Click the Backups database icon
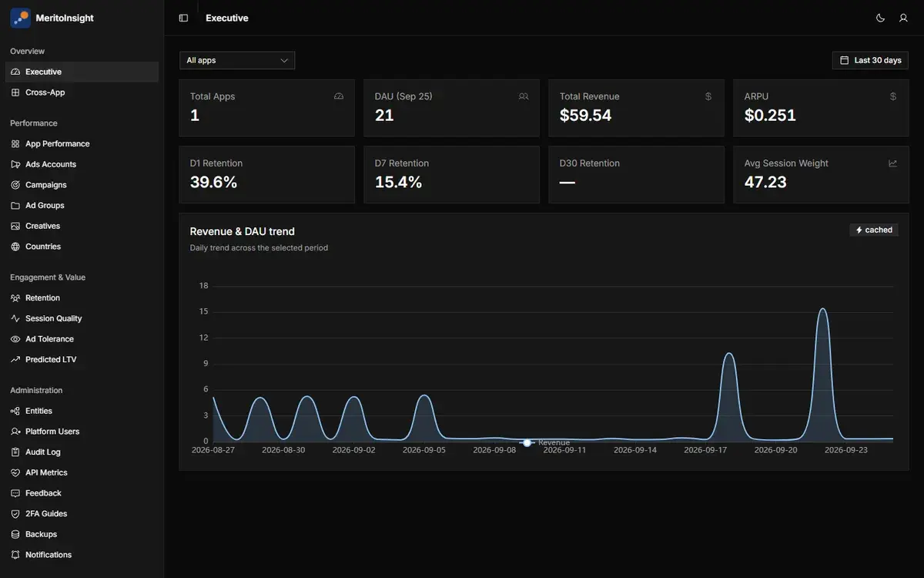This screenshot has width=924, height=578. click(x=15, y=534)
